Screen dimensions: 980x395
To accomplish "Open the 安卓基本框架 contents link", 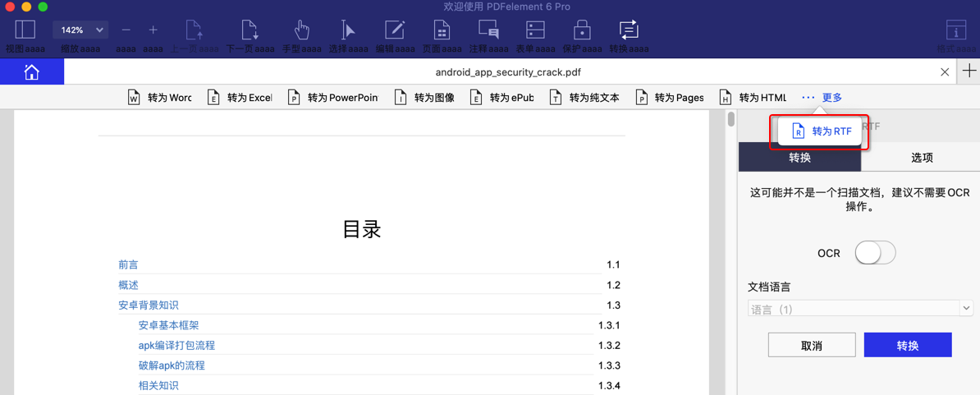I will click(169, 325).
